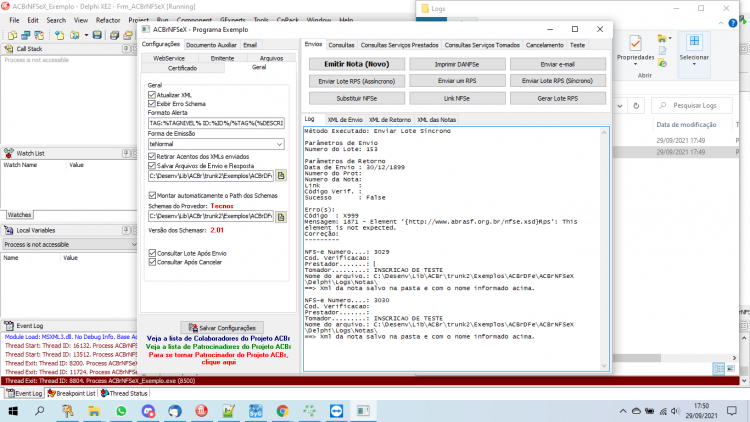This screenshot has height=422, width=750.
Task: Browse folder for Schemas do Provedor path
Action: 281,216
